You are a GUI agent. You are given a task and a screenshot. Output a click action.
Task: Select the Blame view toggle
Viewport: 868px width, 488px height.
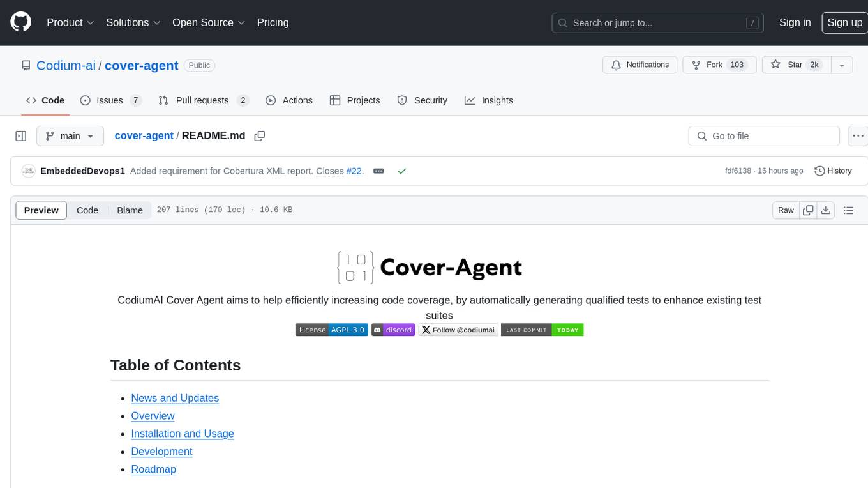(130, 210)
